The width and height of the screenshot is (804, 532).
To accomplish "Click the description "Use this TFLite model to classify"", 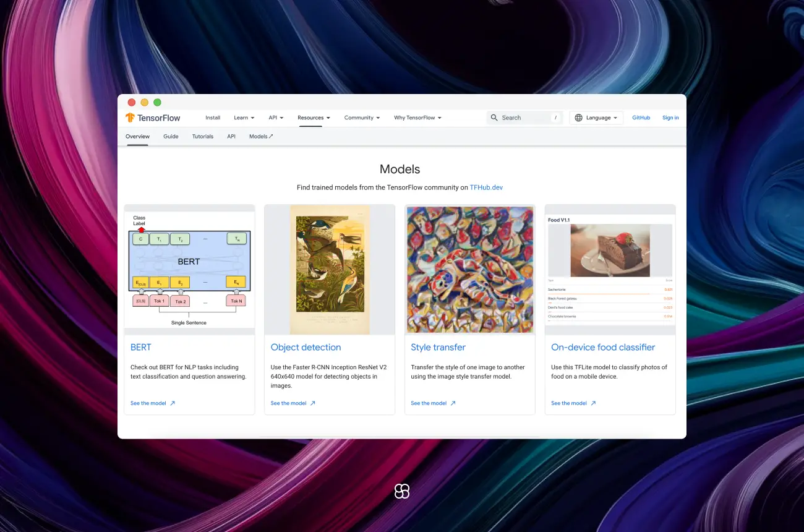I will [609, 372].
